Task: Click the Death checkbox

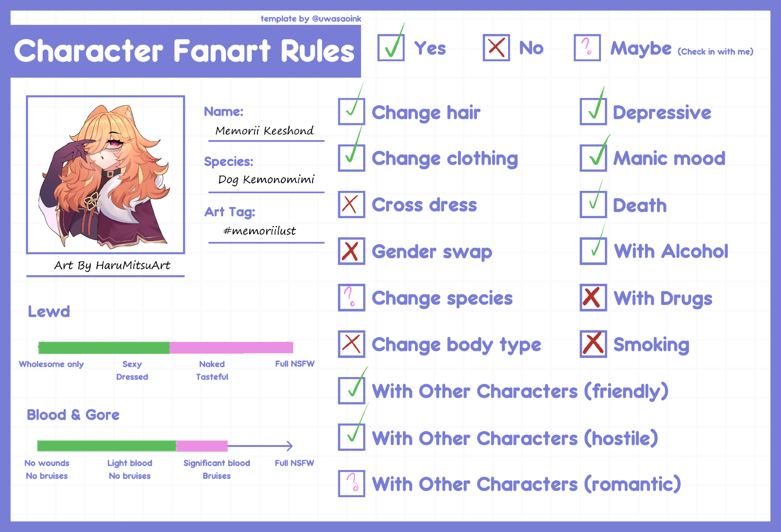Action: [593, 204]
